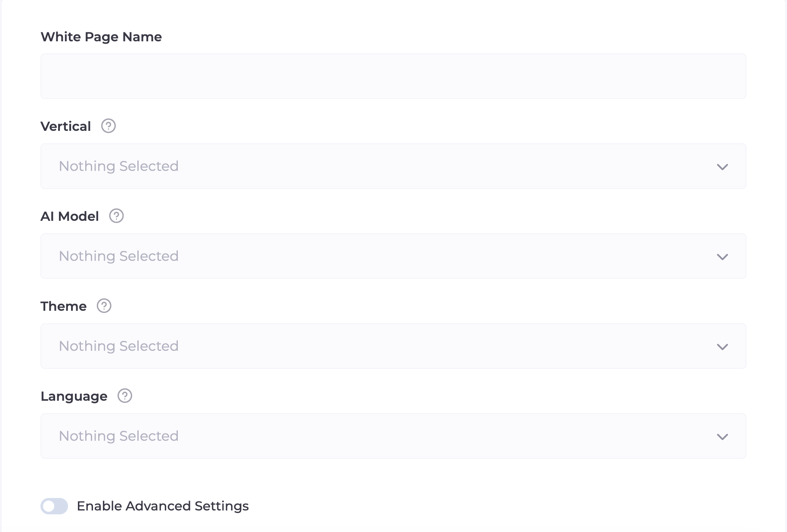Expand Language options using its chevron arrow
Image resolution: width=787 pixels, height=532 pixels.
click(722, 436)
